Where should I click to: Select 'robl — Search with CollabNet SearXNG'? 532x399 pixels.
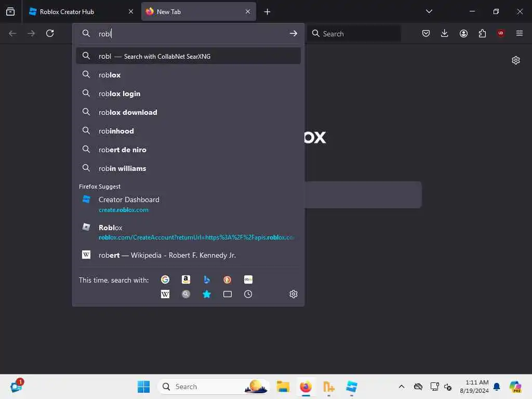pyautogui.click(x=188, y=56)
